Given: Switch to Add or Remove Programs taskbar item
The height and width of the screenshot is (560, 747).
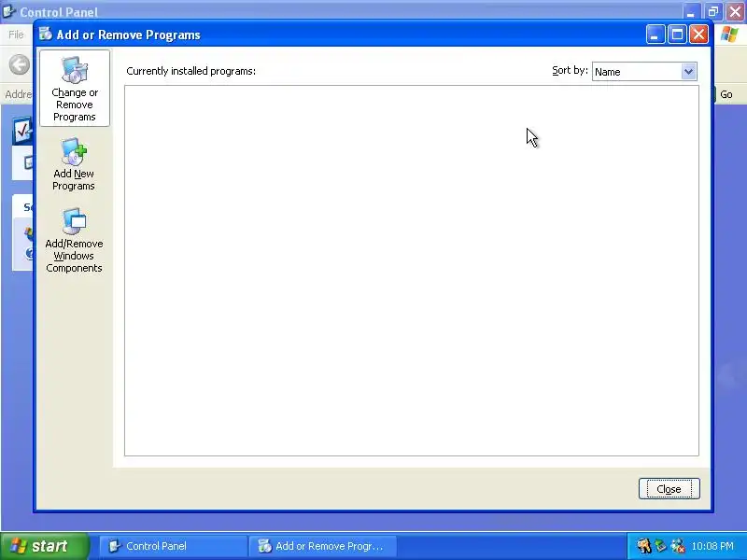Looking at the screenshot, I should 322,546.
